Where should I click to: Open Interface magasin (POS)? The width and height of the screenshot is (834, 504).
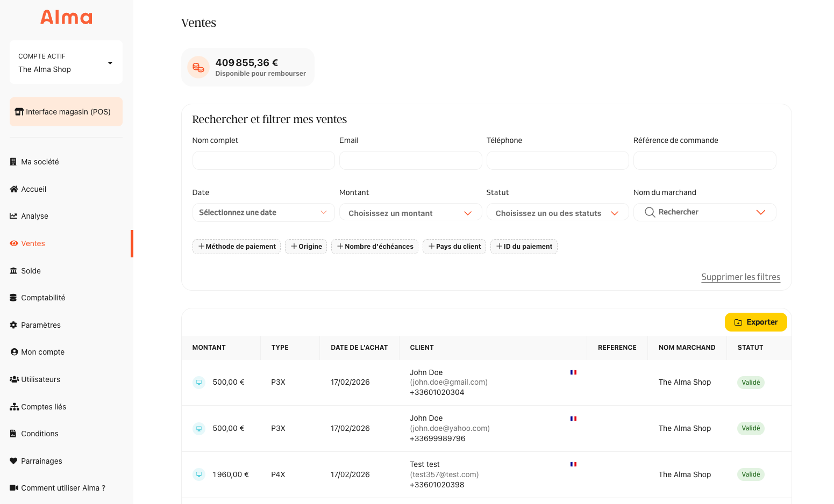pos(66,112)
